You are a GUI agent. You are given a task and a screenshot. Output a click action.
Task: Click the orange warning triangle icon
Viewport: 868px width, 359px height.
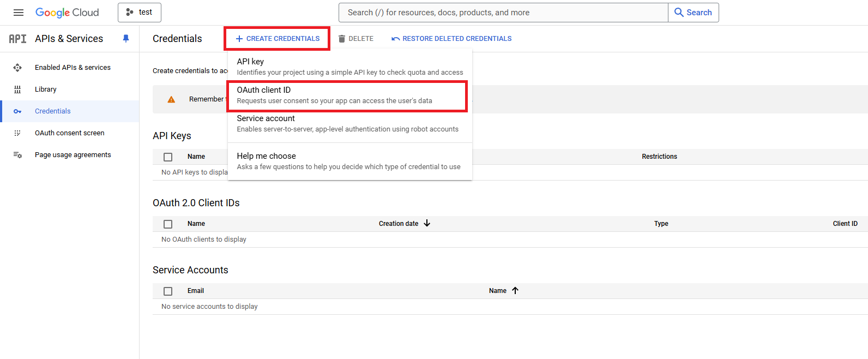pyautogui.click(x=171, y=99)
